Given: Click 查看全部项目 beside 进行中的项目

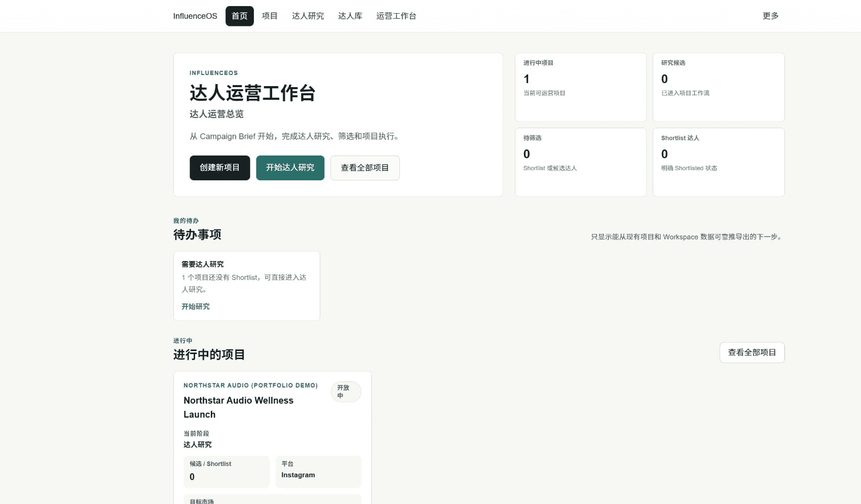Looking at the screenshot, I should [x=752, y=353].
